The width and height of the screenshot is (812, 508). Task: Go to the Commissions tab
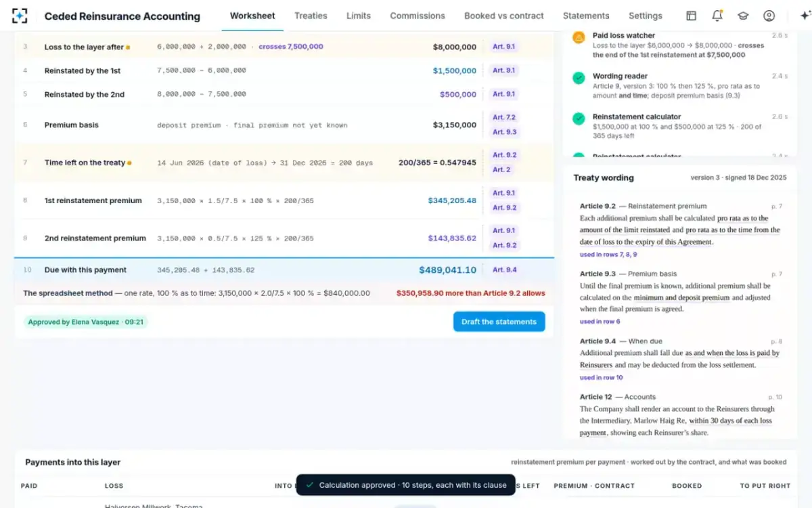418,16
